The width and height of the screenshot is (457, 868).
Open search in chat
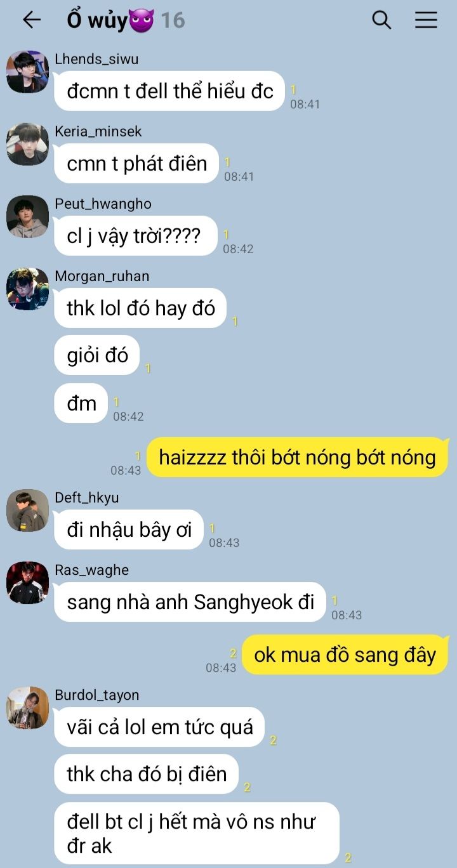pos(381,20)
